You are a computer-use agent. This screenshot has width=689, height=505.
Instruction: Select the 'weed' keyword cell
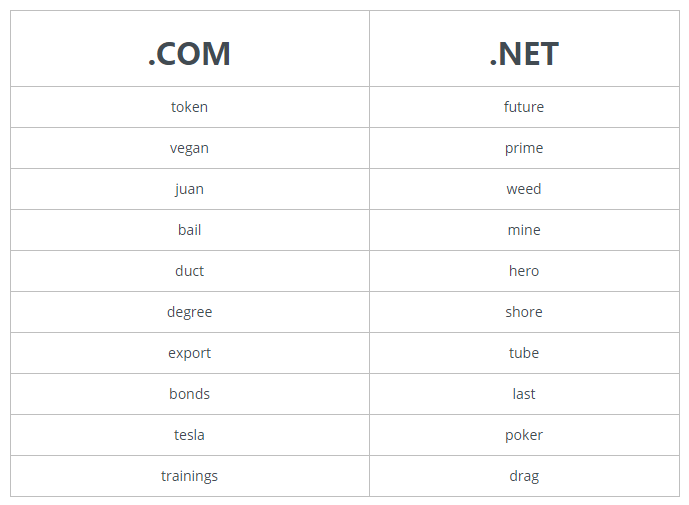tap(524, 189)
